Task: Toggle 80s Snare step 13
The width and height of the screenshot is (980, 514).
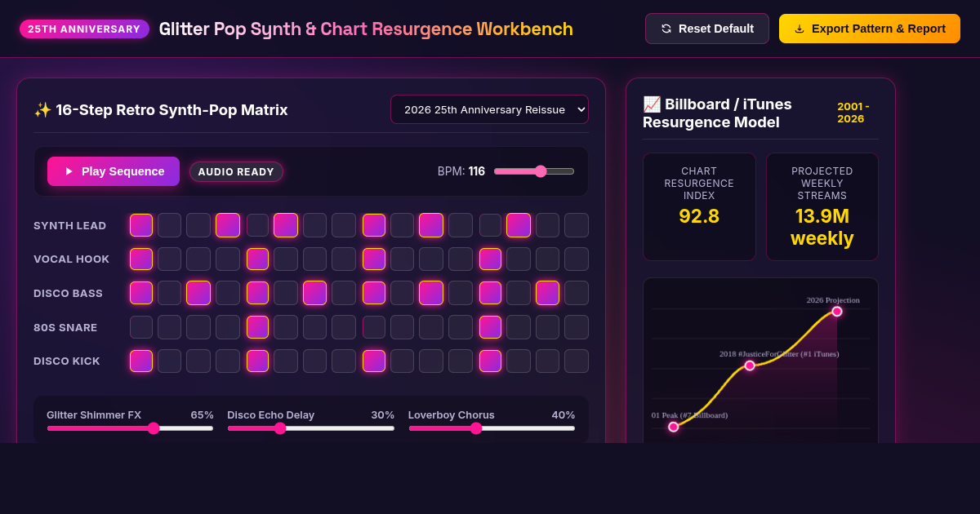Action: (490, 327)
